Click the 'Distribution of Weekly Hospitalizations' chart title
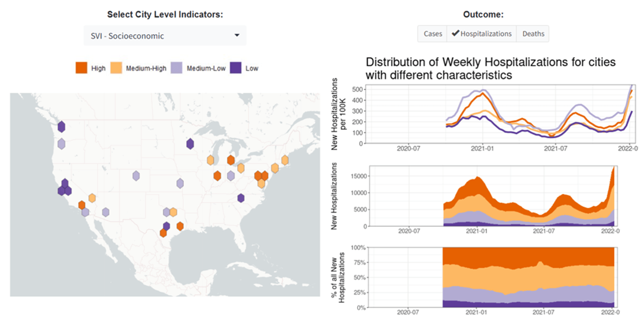Screen dimensions: 644x321 point(491,68)
